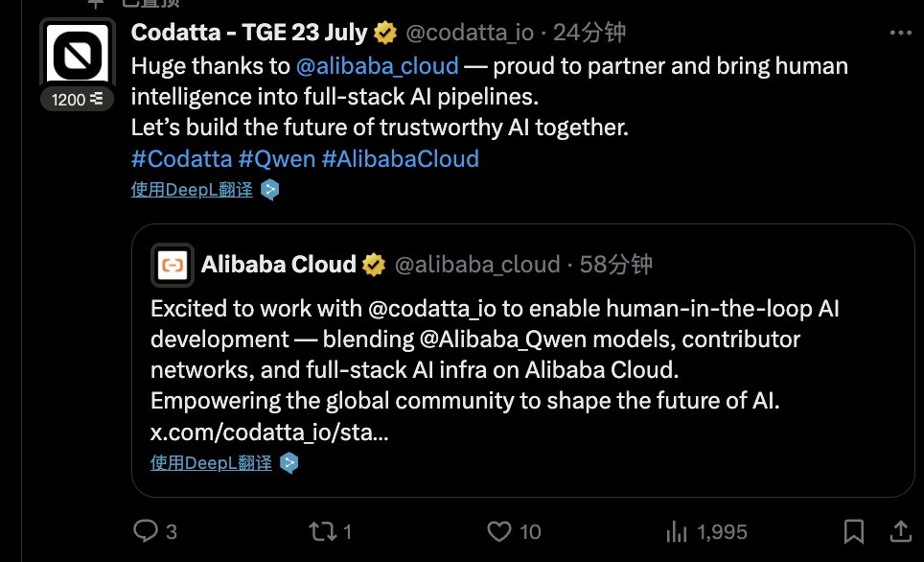Open Alibaba Cloud avatar in quote
Image resolution: width=924 pixels, height=562 pixels.
pyautogui.click(x=173, y=265)
